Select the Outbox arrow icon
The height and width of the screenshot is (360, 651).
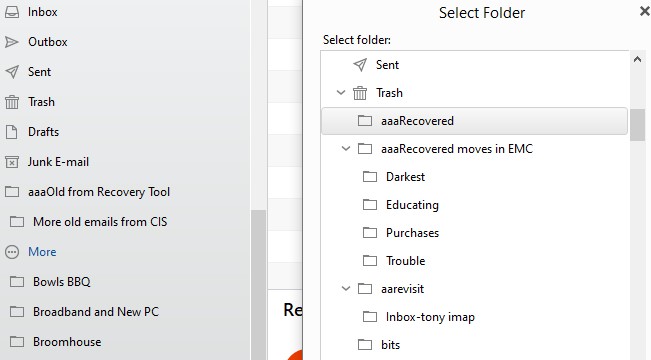click(12, 42)
